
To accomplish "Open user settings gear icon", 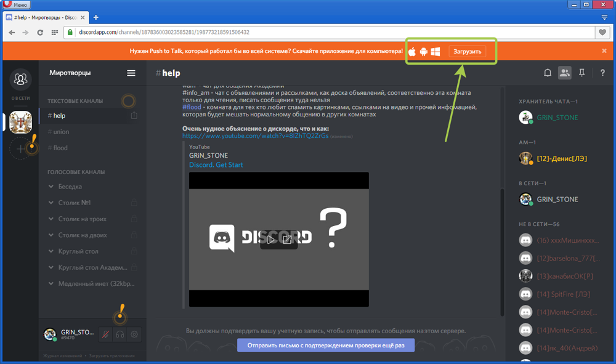I will [134, 334].
